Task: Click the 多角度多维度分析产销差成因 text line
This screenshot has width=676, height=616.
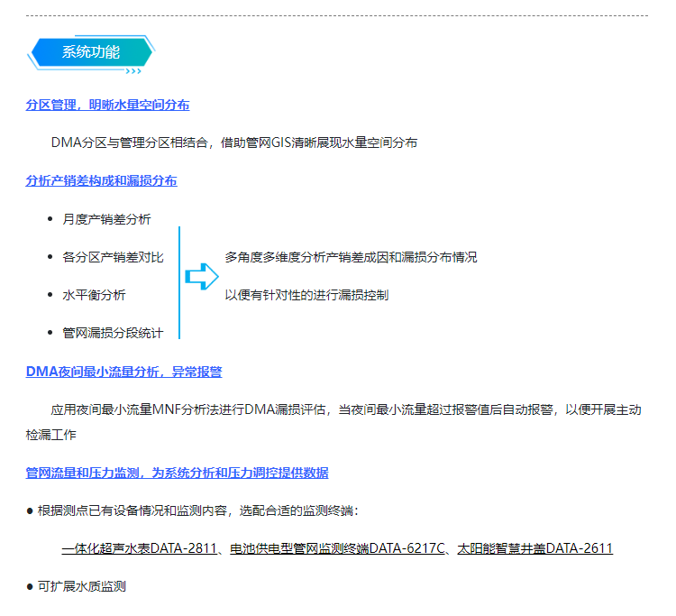Action: click(x=351, y=257)
